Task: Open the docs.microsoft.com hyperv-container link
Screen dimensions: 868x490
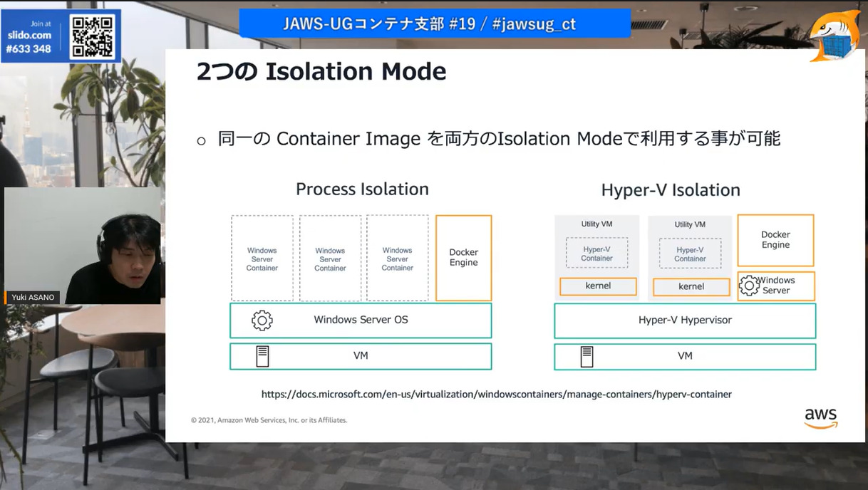Action: pos(497,394)
